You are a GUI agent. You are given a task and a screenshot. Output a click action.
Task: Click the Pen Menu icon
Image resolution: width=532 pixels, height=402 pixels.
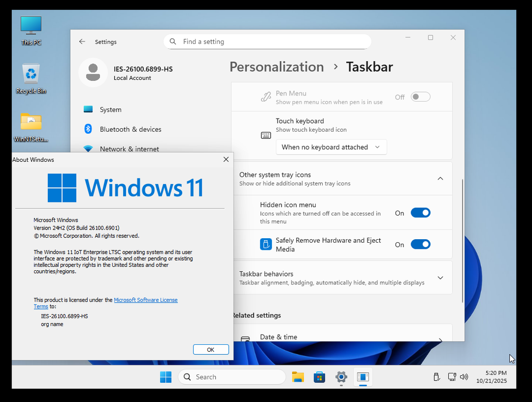pos(265,97)
